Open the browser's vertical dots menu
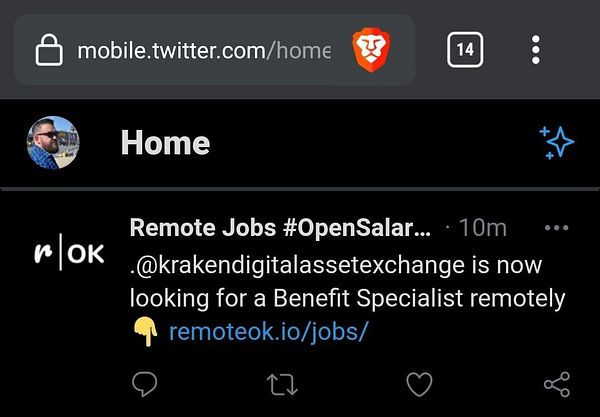The image size is (600, 417). click(x=536, y=49)
